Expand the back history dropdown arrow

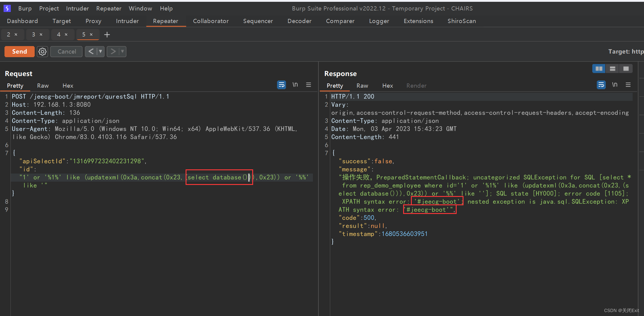(101, 51)
